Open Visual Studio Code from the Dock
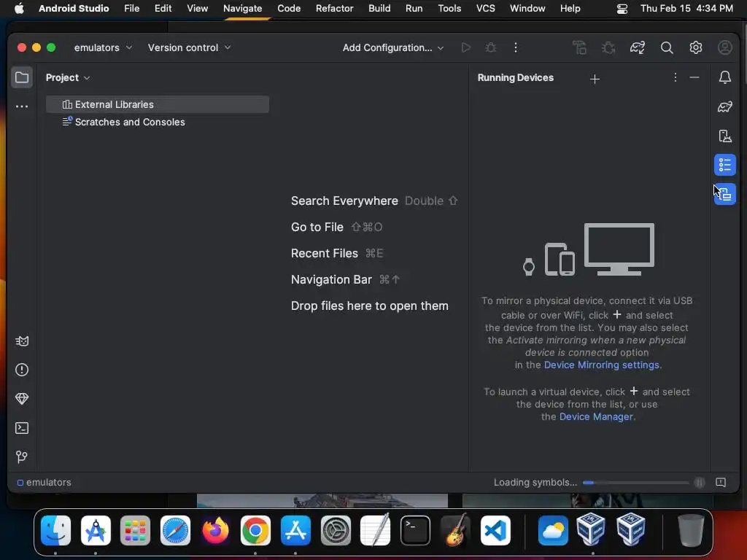Image resolution: width=747 pixels, height=560 pixels. coord(495,530)
